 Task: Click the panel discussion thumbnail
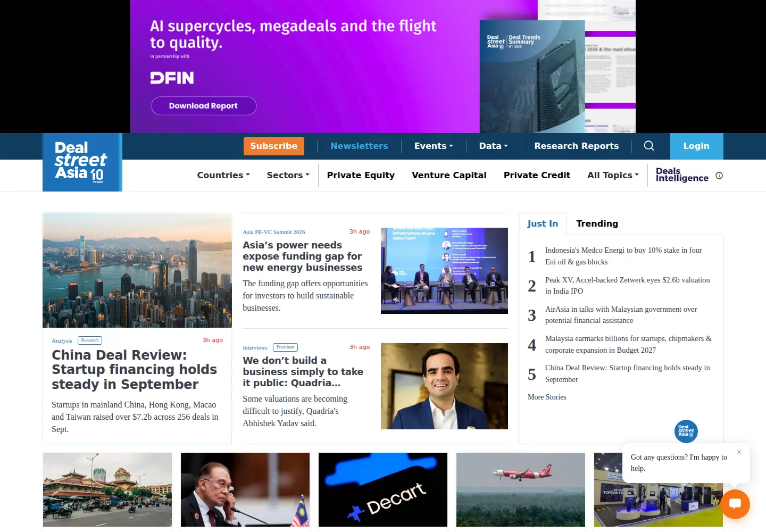[x=444, y=271]
